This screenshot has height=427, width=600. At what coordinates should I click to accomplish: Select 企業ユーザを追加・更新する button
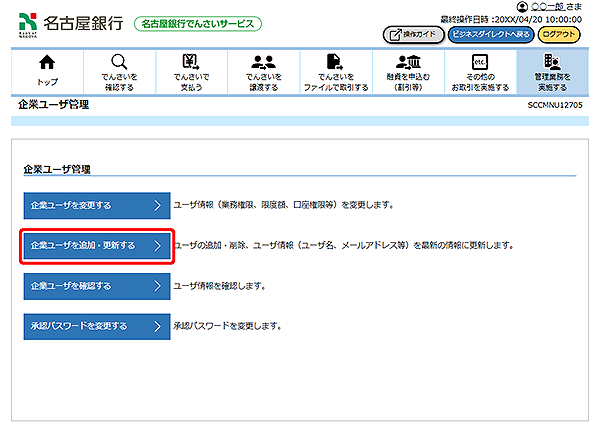[97, 245]
